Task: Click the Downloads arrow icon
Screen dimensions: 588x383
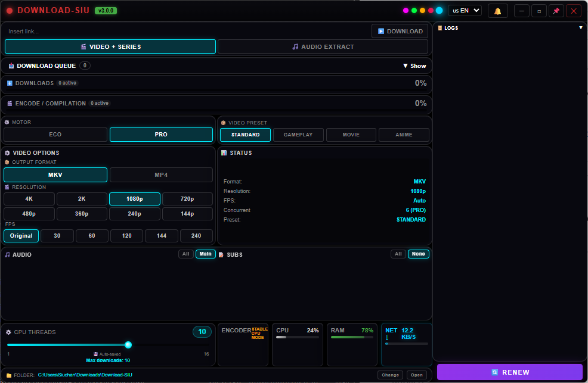Action: tap(10, 83)
